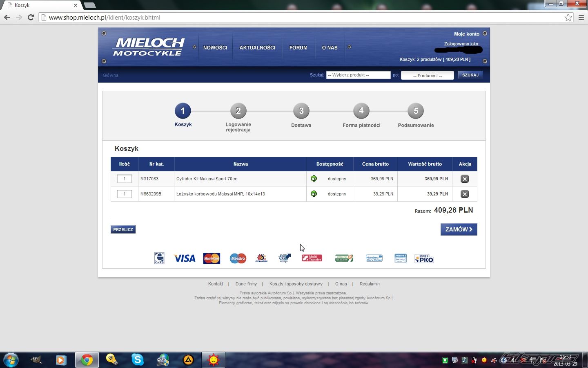Click catalog number M663209B

[151, 194]
